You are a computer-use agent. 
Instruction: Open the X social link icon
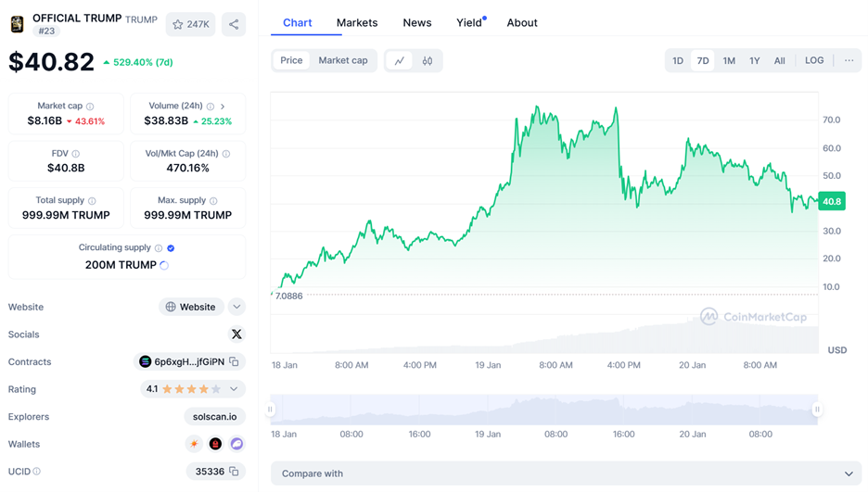[x=236, y=334]
